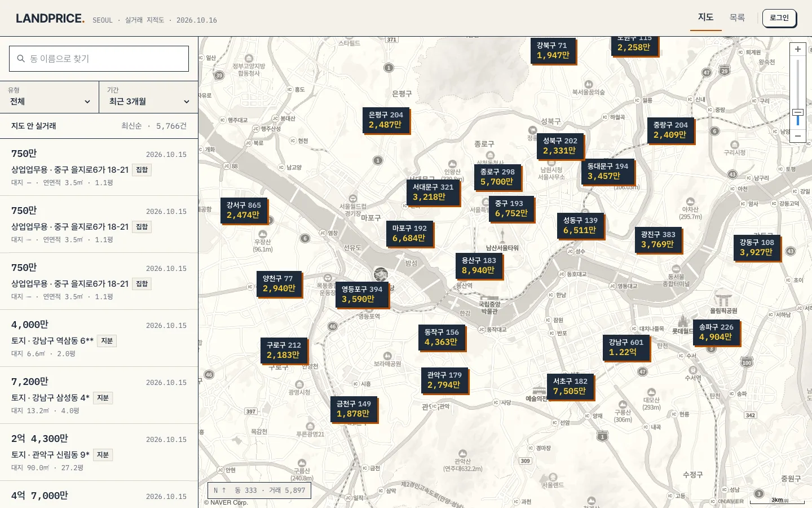Select the 영등포구 394 map marker
The width and height of the screenshot is (812, 508).
[362, 294]
